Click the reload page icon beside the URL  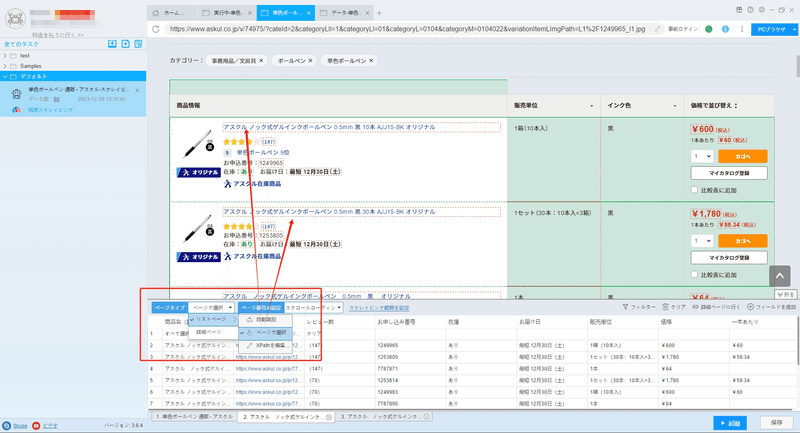click(x=156, y=29)
